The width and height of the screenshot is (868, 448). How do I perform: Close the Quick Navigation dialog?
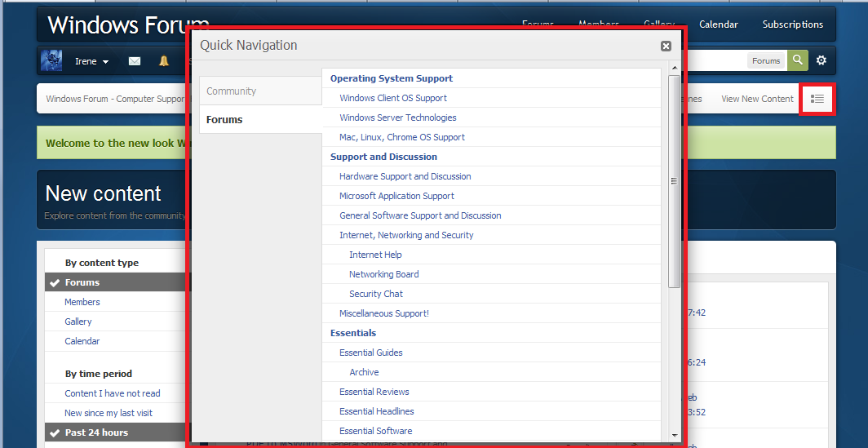click(666, 46)
